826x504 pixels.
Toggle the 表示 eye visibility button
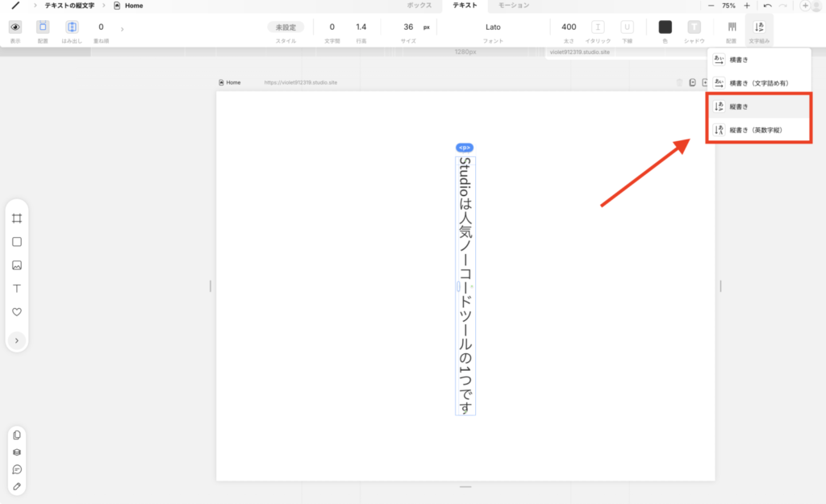[15, 27]
